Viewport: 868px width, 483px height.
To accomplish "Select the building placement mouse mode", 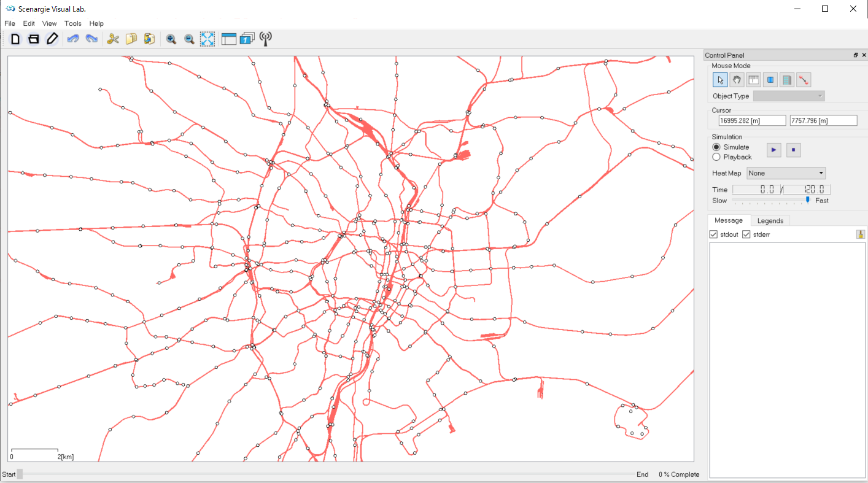I will click(x=787, y=80).
